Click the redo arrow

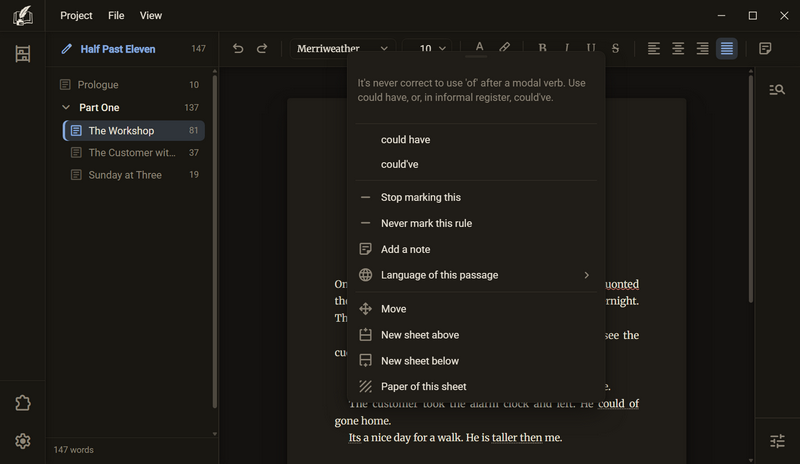pos(262,48)
